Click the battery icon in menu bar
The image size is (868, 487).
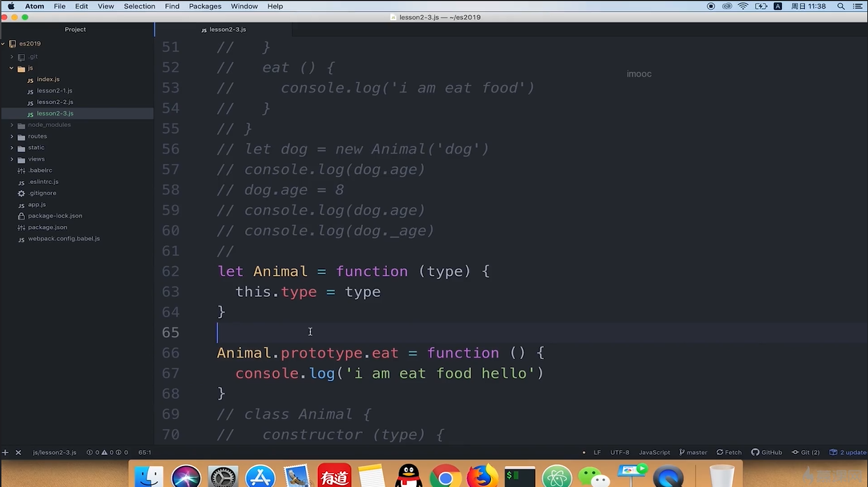click(760, 6)
